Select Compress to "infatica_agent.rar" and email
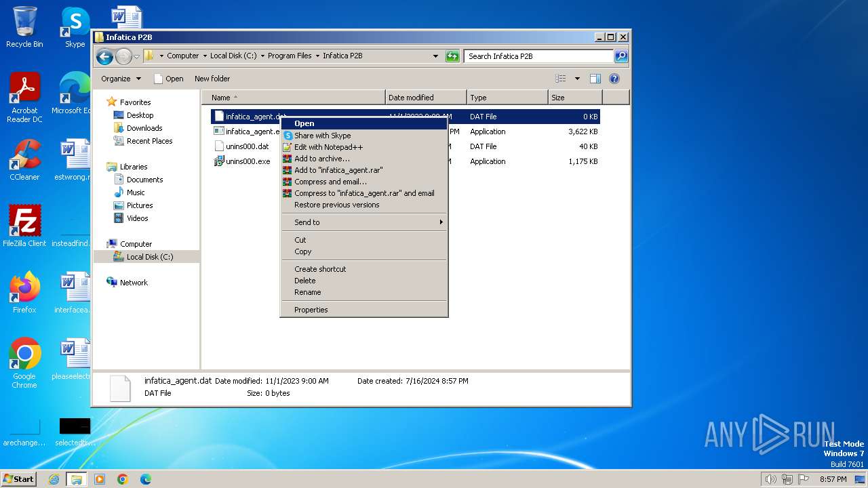 pos(364,193)
